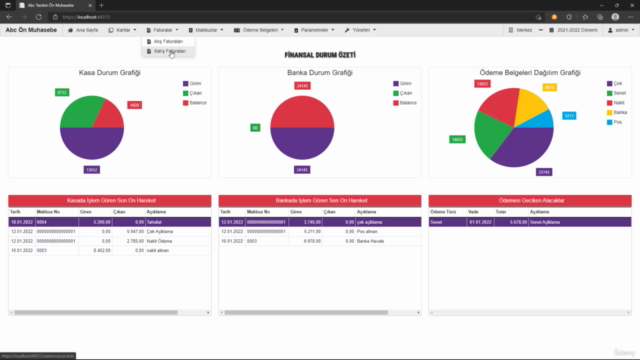This screenshot has height=360, width=640.
Task: Click the Satış Faturaları file icon
Action: point(149,51)
